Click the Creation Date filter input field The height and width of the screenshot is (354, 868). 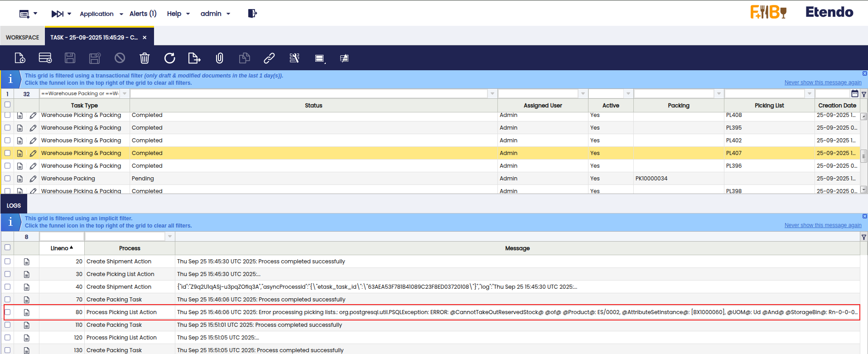pyautogui.click(x=832, y=94)
